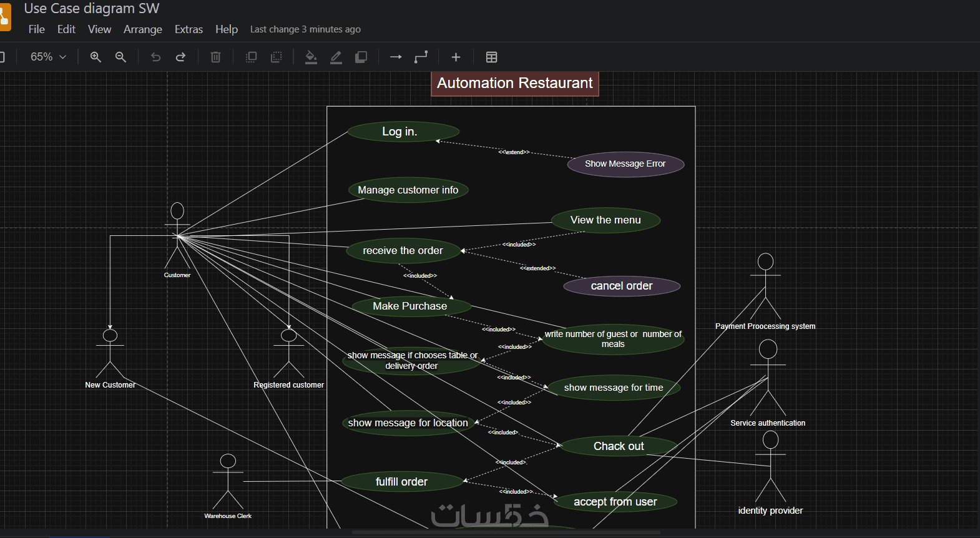Click the 'Payment Proocessing system' label text
The image size is (980, 538).
[x=765, y=326]
